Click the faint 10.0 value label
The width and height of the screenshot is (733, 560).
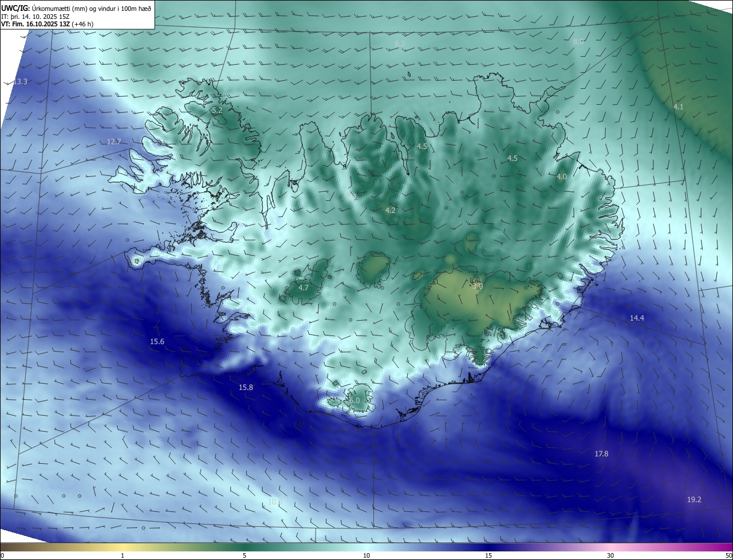coord(275,502)
